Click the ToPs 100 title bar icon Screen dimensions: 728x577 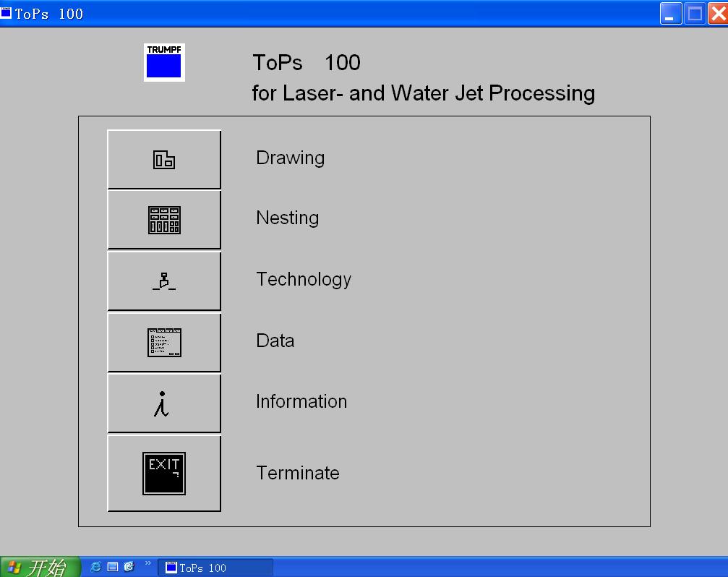coord(6,13)
